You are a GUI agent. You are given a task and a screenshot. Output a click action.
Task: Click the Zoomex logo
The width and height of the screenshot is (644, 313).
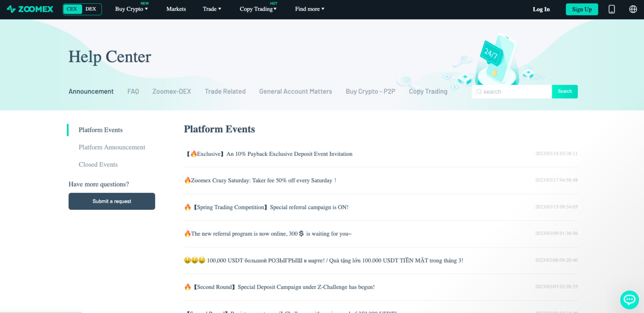[30, 9]
